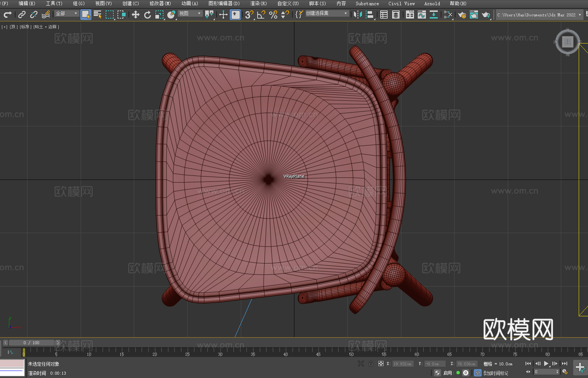588x378 pixels.
Task: Open the Civil View menu
Action: point(401,3)
